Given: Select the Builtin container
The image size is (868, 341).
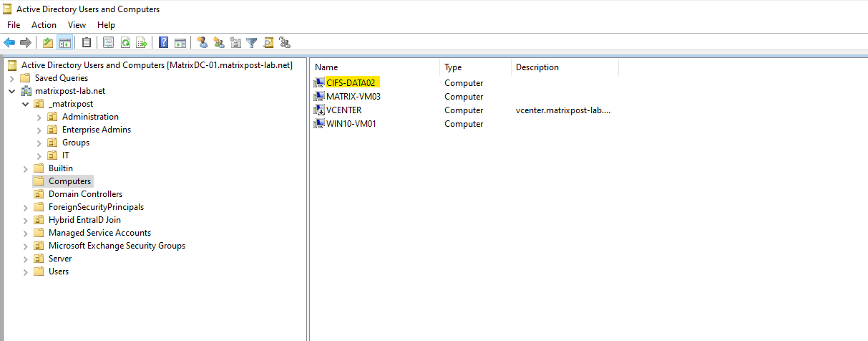Looking at the screenshot, I should (61, 168).
